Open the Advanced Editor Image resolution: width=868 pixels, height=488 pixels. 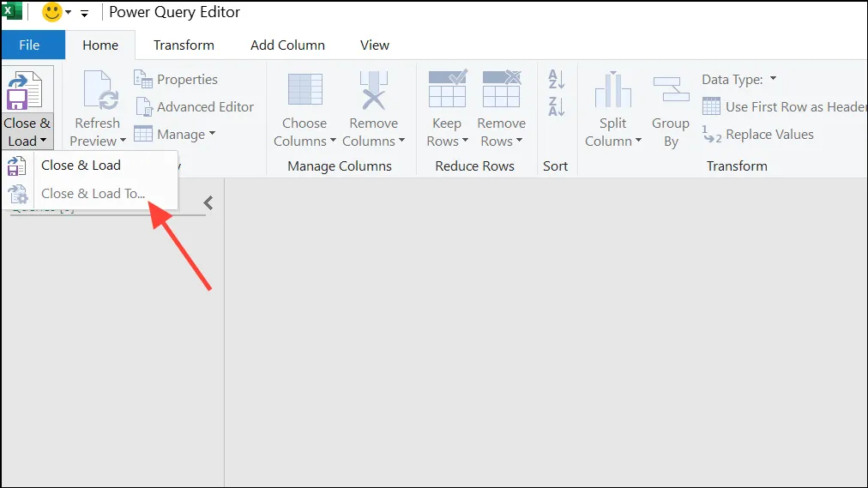[195, 107]
